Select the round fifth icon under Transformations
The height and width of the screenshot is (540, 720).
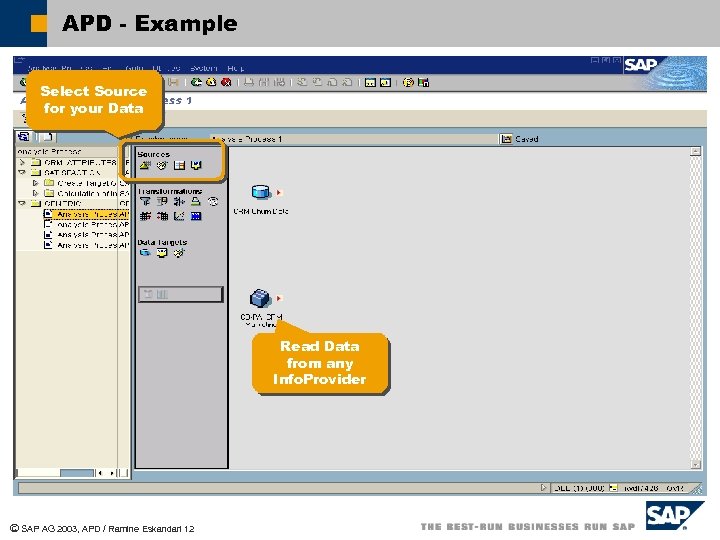(213, 202)
